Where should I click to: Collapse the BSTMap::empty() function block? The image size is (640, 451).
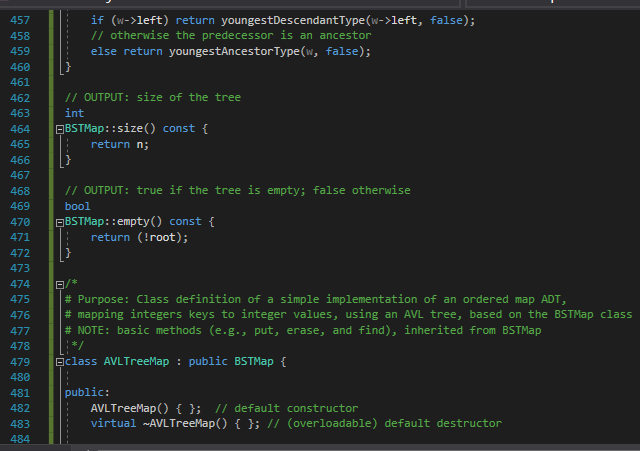coord(60,222)
